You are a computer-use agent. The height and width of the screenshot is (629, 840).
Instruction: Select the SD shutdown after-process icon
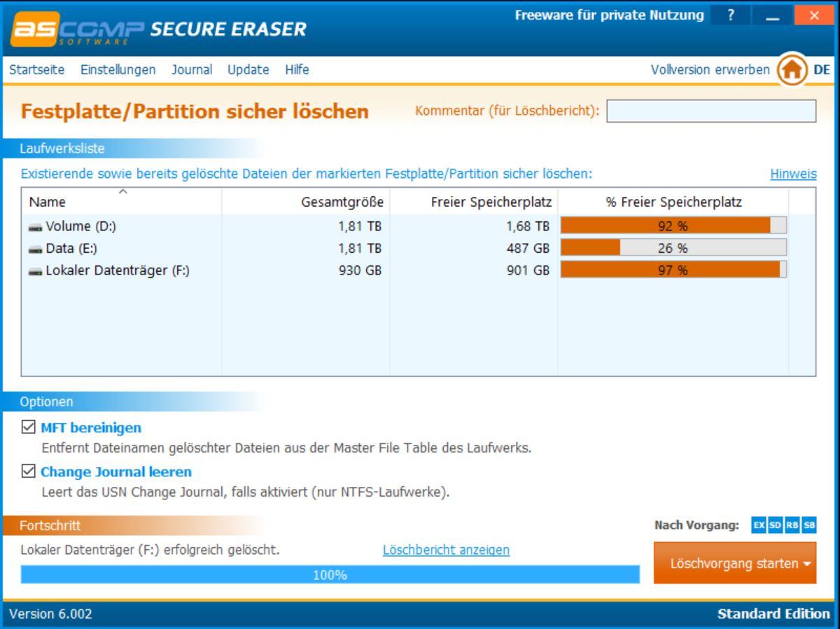pyautogui.click(x=775, y=525)
